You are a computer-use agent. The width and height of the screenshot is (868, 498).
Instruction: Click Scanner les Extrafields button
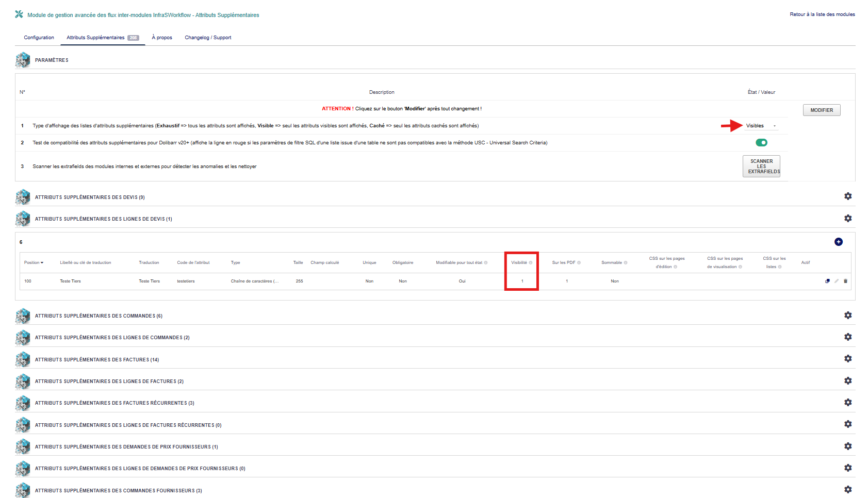pos(761,167)
